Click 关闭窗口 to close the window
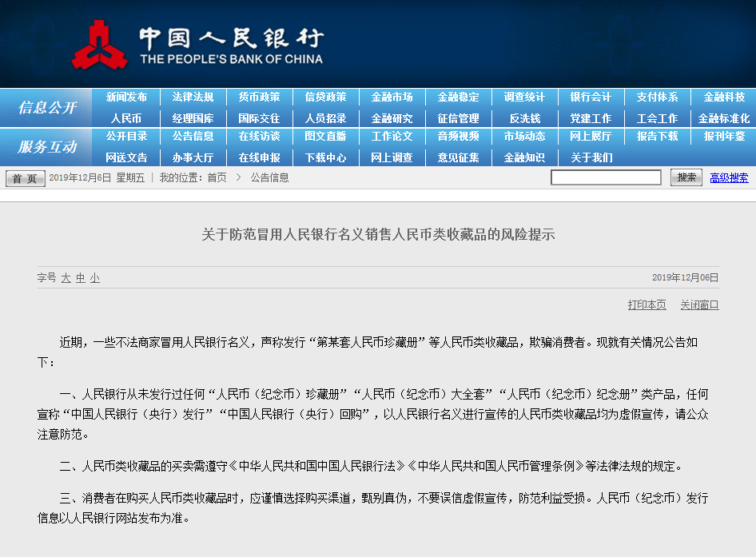The height and width of the screenshot is (557, 756). pyautogui.click(x=699, y=304)
